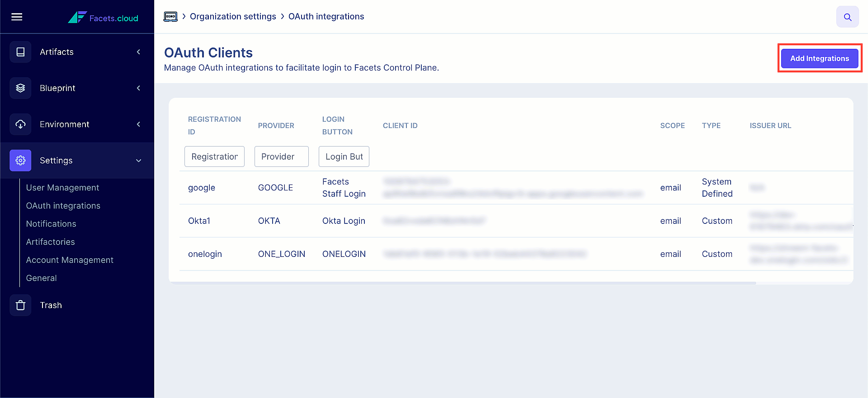Focus the Registration ID filter field
868x398 pixels.
tap(214, 156)
